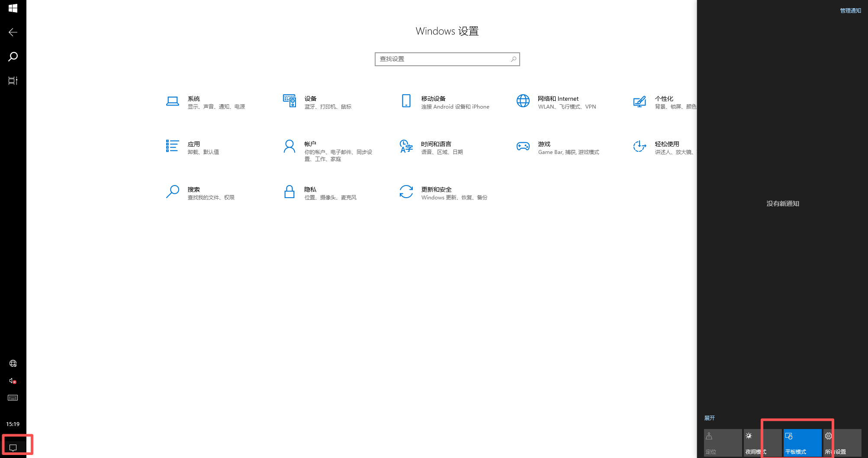Click the 搜索 category title
The height and width of the screenshot is (458, 868).
[x=194, y=190]
